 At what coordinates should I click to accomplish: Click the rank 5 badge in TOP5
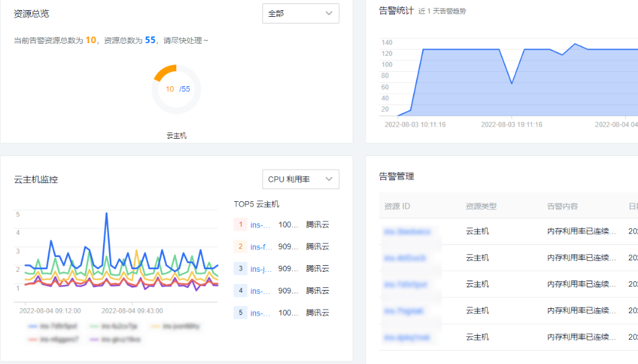tap(240, 312)
